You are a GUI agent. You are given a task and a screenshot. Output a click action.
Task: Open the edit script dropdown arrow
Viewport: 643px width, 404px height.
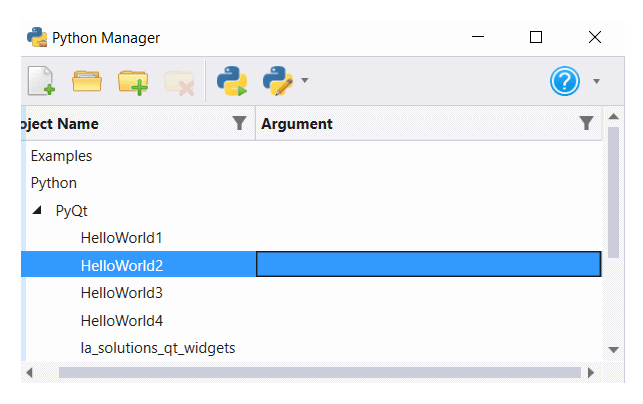coord(304,80)
